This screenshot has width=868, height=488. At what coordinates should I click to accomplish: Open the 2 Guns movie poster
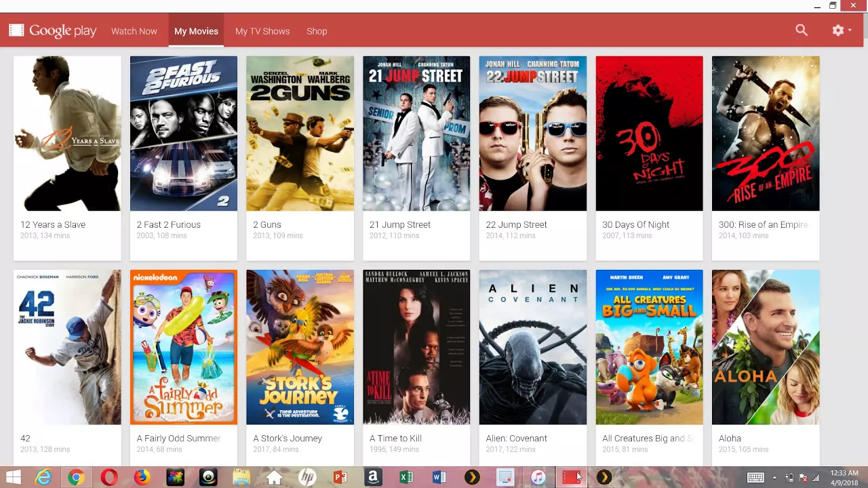click(x=300, y=134)
